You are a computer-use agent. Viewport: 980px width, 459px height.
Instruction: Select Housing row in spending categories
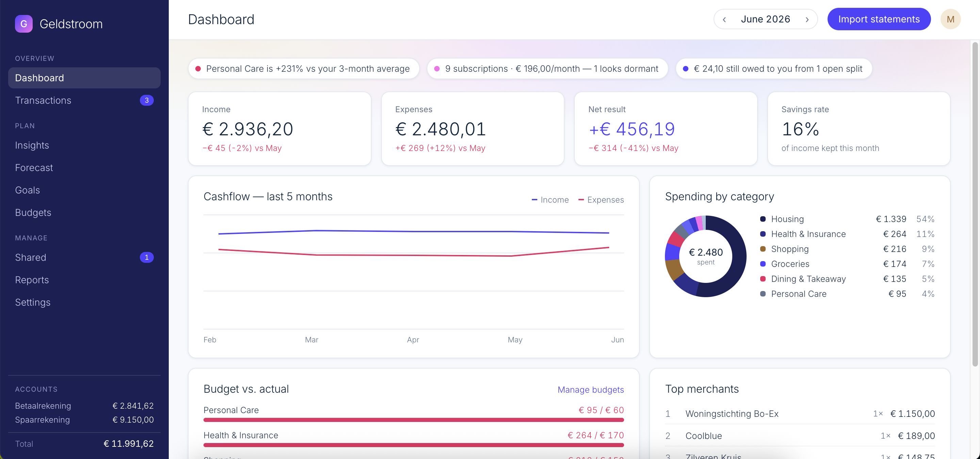[847, 219]
